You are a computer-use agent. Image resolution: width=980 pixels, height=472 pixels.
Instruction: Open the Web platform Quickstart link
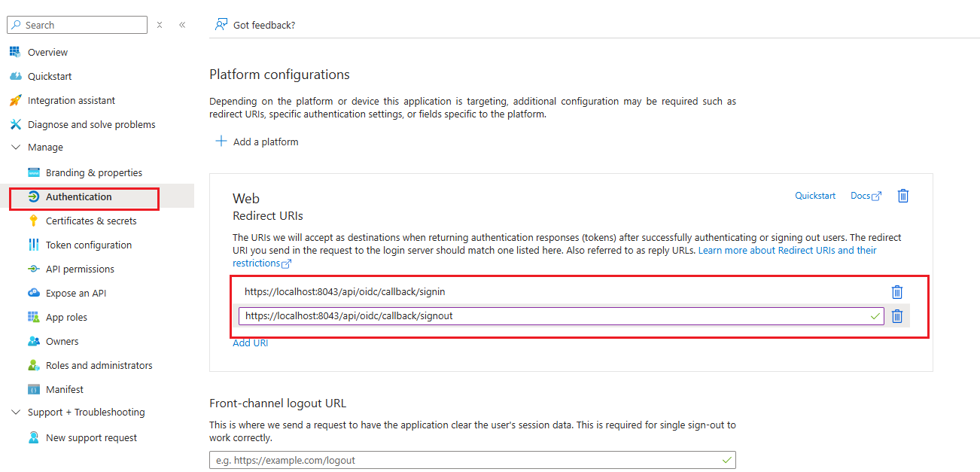(x=815, y=196)
